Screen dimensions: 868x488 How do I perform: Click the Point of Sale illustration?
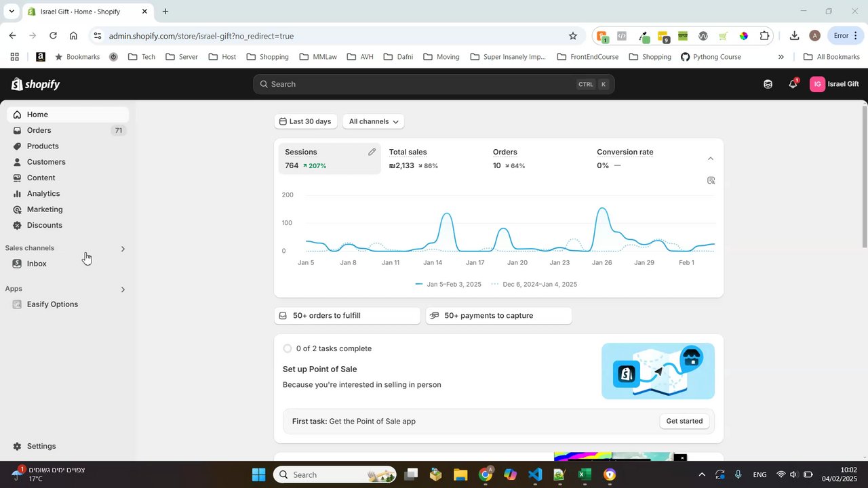(658, 371)
